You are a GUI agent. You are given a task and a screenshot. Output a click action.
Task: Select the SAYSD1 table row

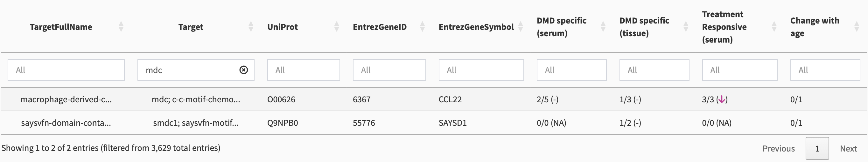coord(434,123)
